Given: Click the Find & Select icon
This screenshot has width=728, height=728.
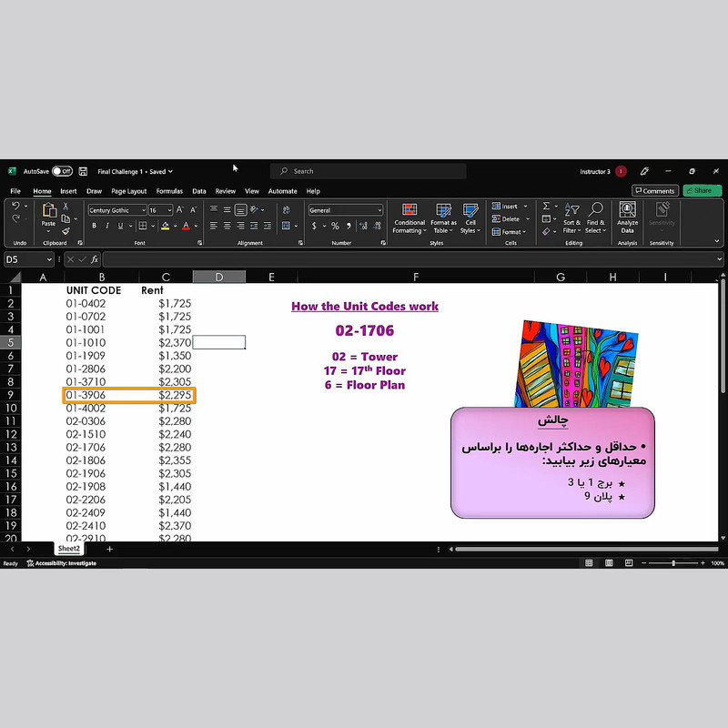Looking at the screenshot, I should click(x=595, y=218).
